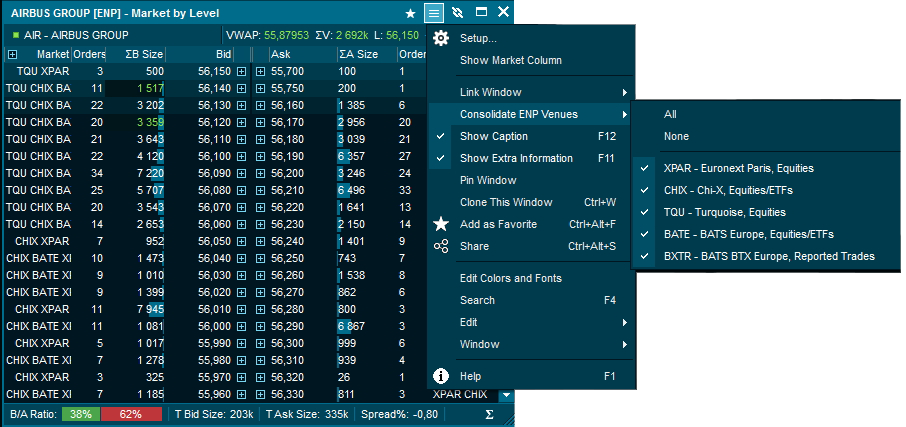
Task: Uncheck TQU - Turquoise, Equities venue
Action: pyautogui.click(x=724, y=212)
